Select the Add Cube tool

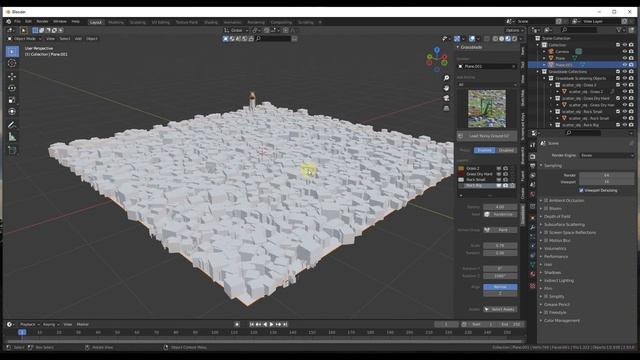tap(12, 150)
